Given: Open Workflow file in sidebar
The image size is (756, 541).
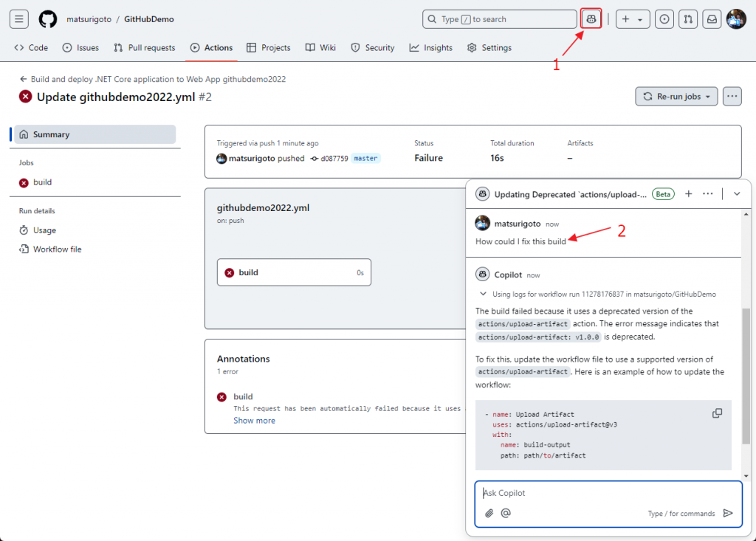Looking at the screenshot, I should point(50,249).
